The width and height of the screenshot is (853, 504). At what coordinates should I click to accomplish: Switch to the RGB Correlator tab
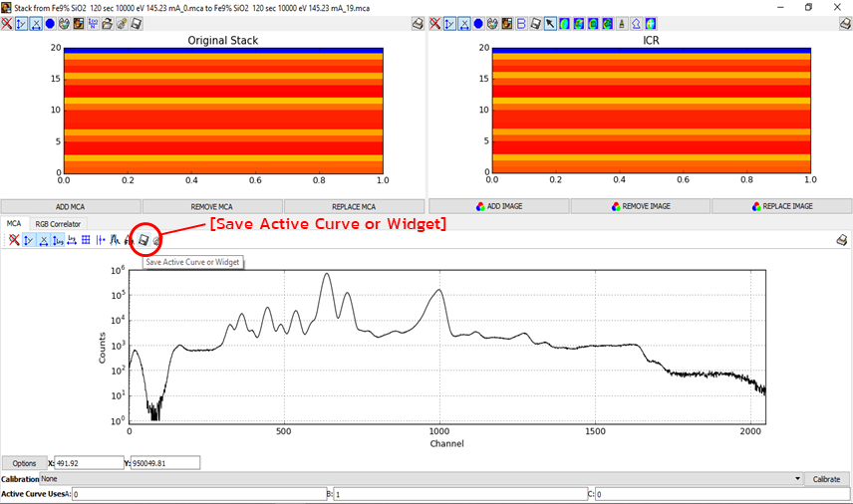58,224
